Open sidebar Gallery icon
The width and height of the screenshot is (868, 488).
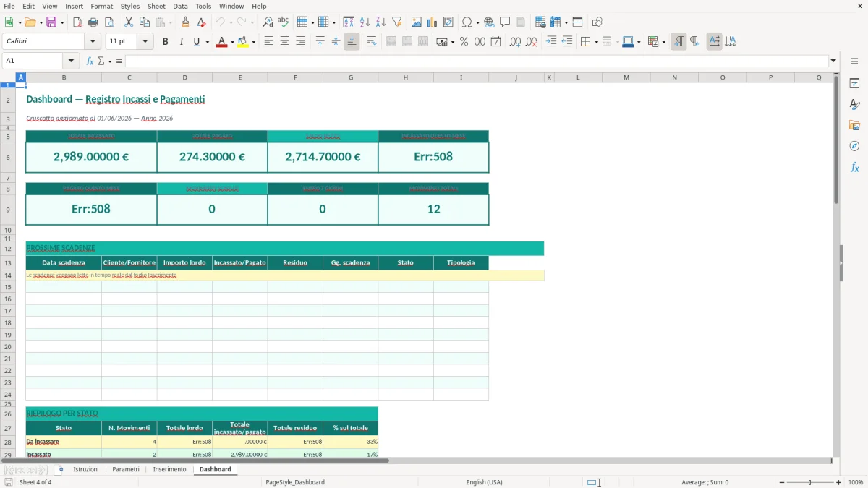854,126
